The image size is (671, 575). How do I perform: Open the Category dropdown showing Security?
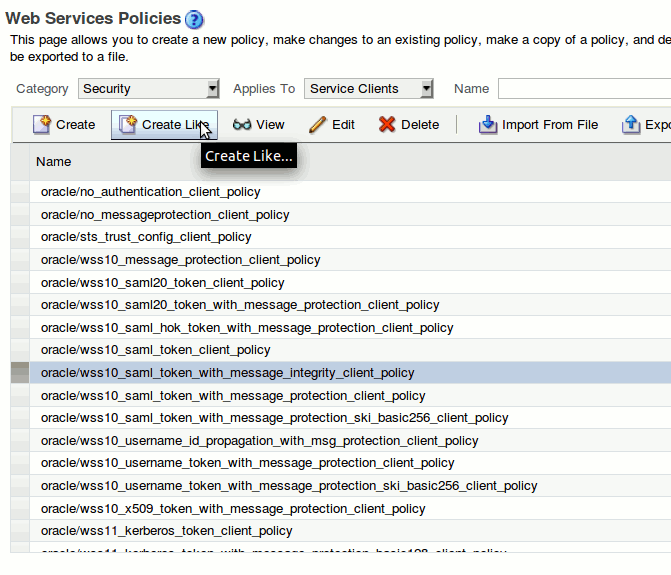click(149, 89)
